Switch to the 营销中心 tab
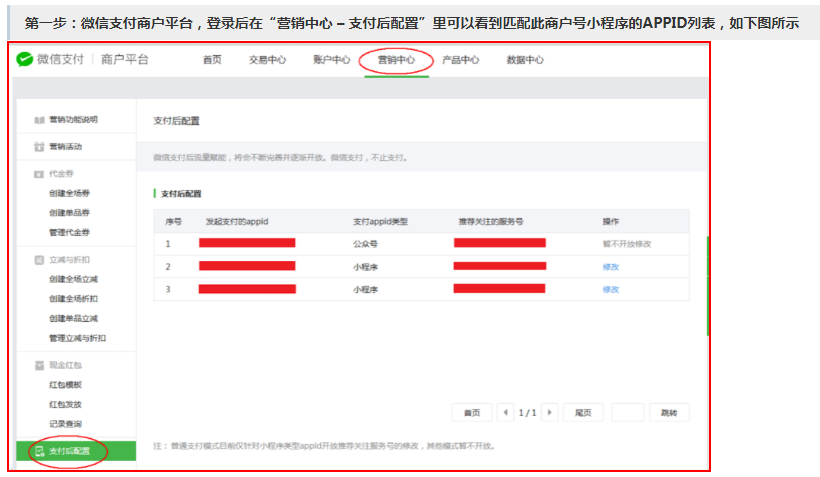The width and height of the screenshot is (820, 477). click(396, 60)
